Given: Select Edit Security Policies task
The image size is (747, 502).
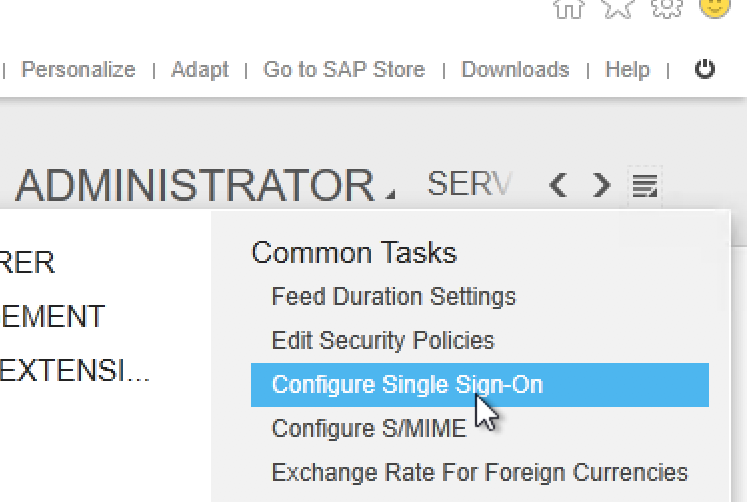Looking at the screenshot, I should [x=383, y=341].
